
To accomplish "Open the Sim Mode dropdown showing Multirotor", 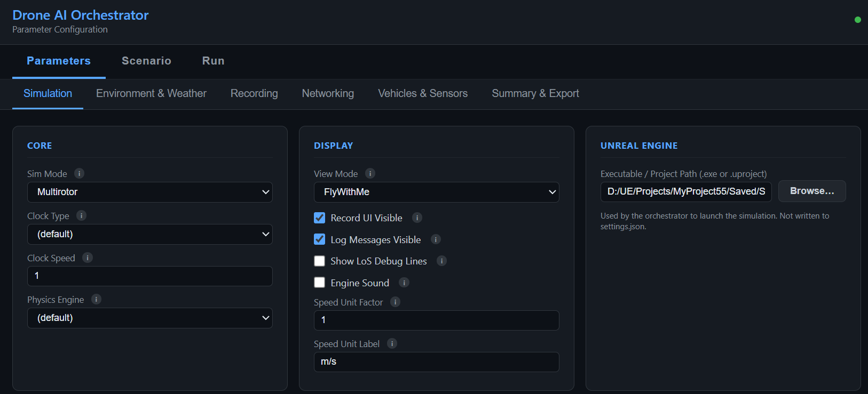I will (x=149, y=192).
